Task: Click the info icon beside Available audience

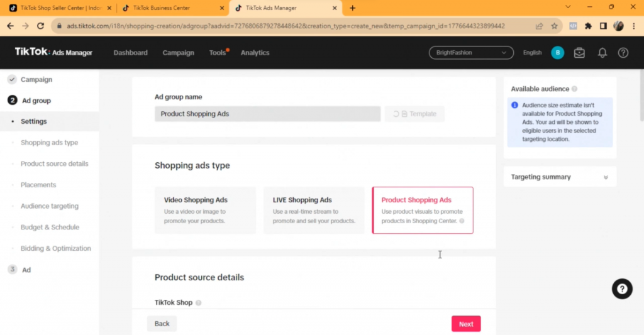Action: coord(575,89)
